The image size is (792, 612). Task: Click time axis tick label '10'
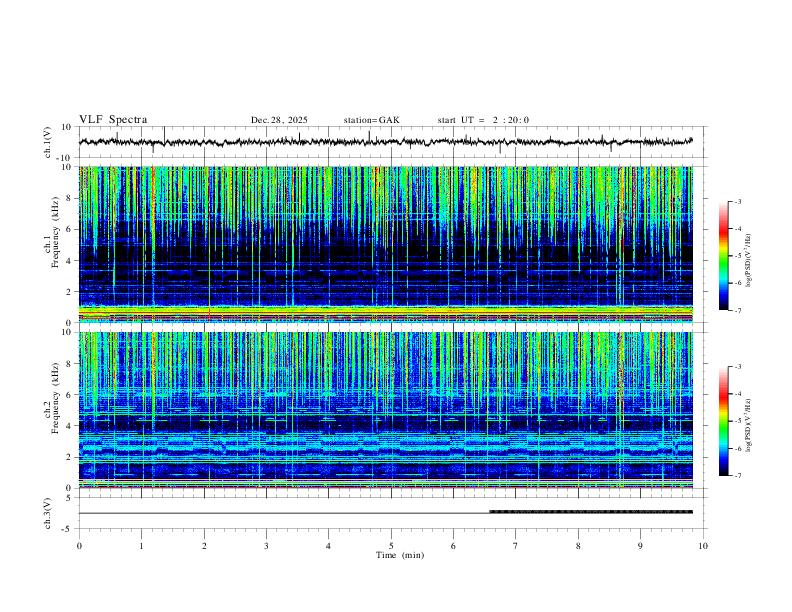click(703, 546)
